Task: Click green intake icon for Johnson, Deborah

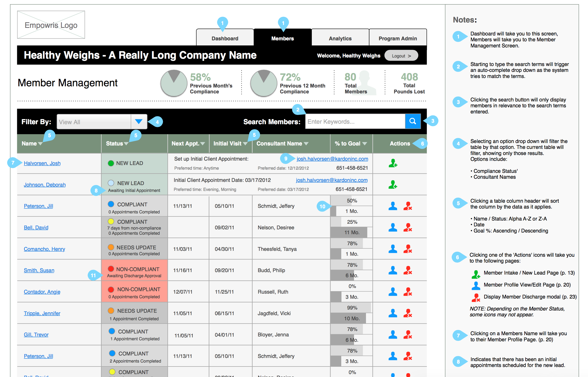Action: (393, 184)
